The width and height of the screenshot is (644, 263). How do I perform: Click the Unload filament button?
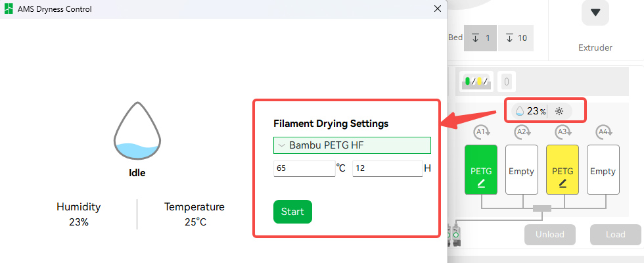coord(549,234)
